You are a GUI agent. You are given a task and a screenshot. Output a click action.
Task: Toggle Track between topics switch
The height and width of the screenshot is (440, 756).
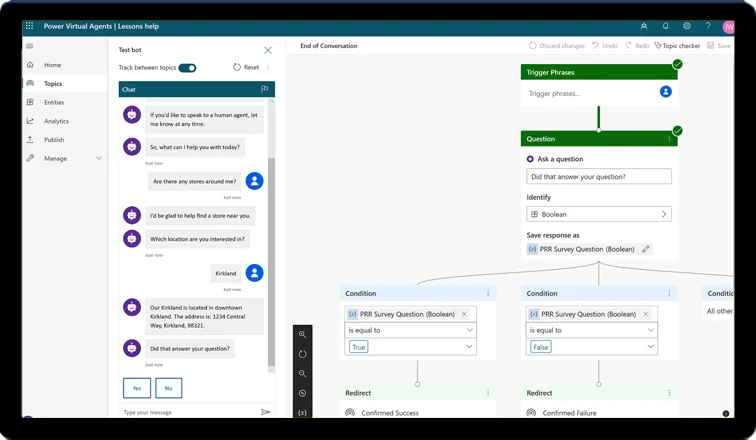(x=187, y=68)
